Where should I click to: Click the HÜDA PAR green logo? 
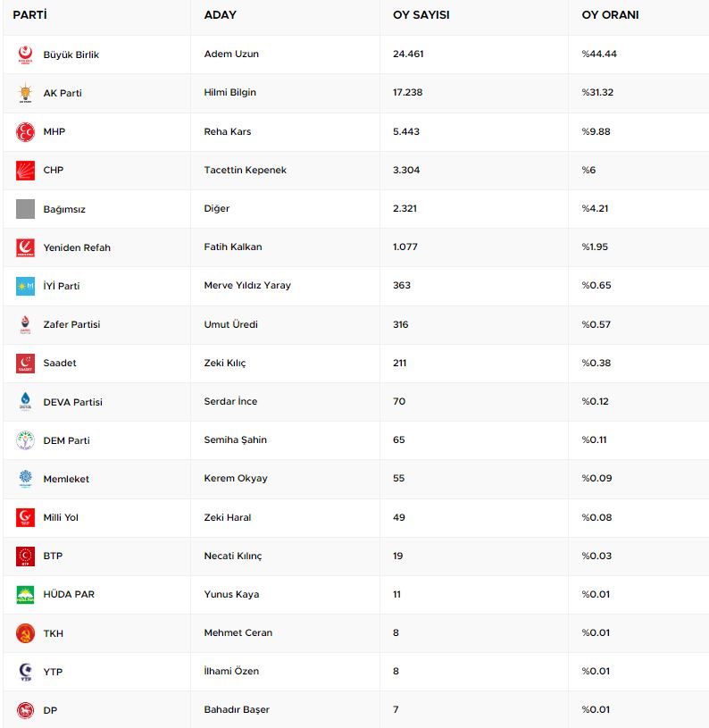25,595
